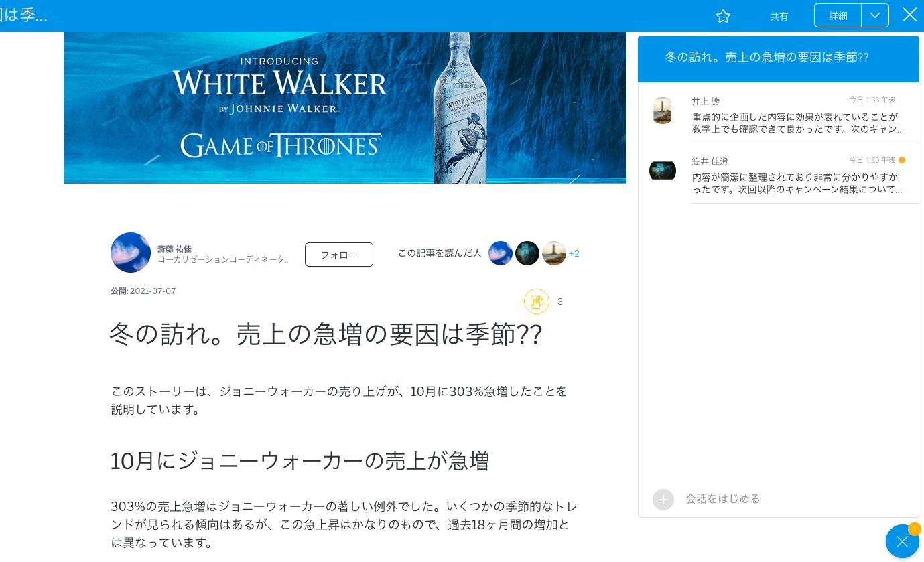Click the フォロー button
924x562 pixels.
click(x=339, y=255)
